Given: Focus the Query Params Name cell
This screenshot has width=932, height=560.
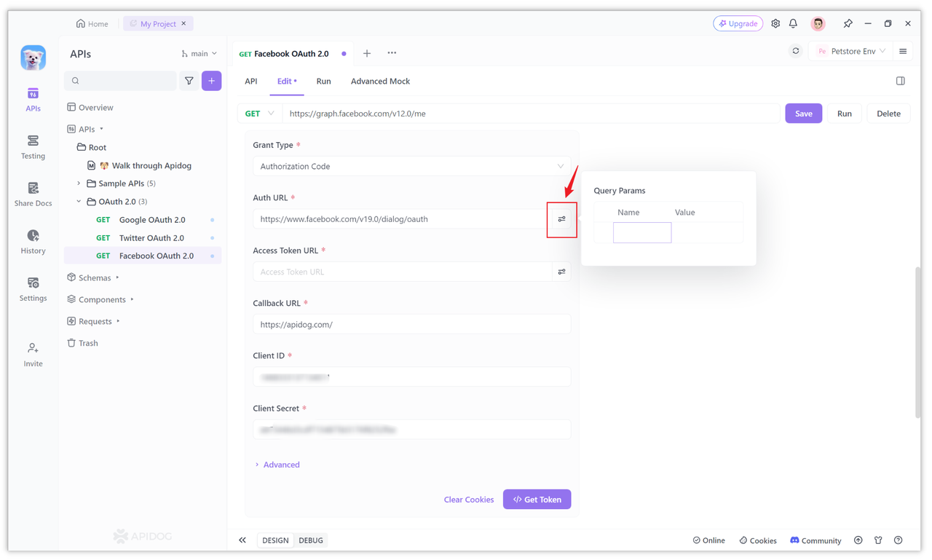Looking at the screenshot, I should (642, 232).
